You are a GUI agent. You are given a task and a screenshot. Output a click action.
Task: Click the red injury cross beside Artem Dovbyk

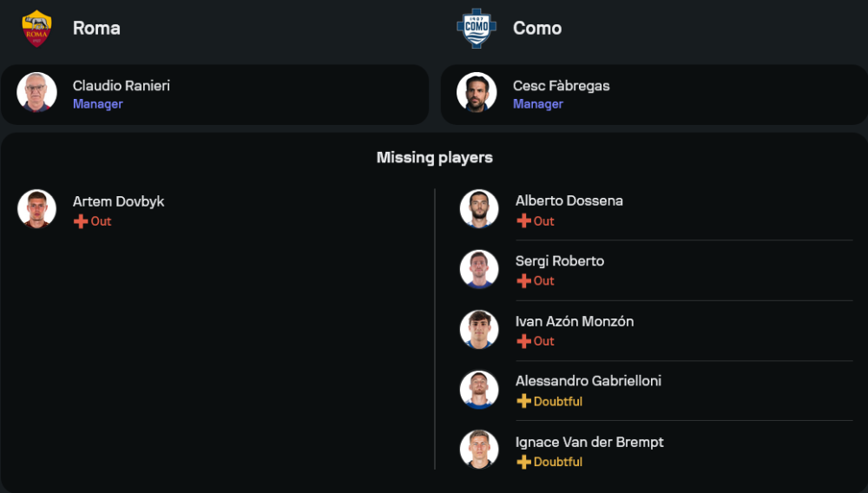click(81, 221)
